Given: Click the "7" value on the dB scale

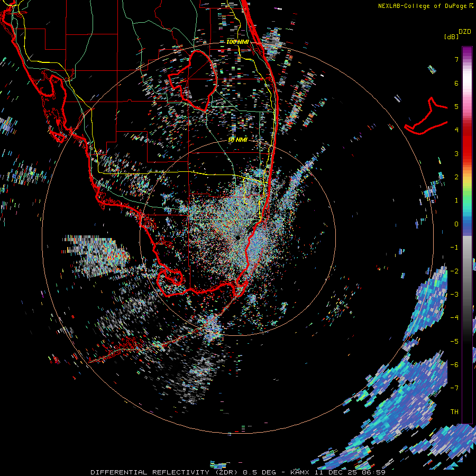Looking at the screenshot, I should click(456, 59).
